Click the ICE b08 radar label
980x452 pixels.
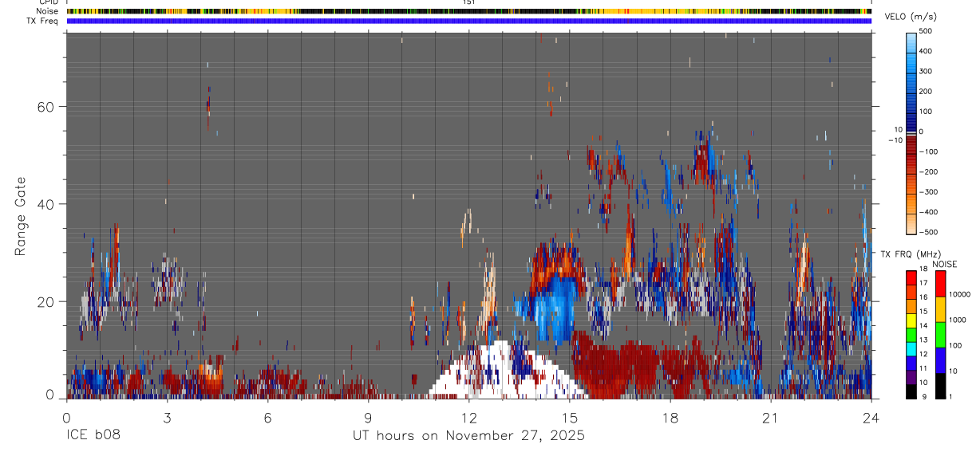coord(94,435)
